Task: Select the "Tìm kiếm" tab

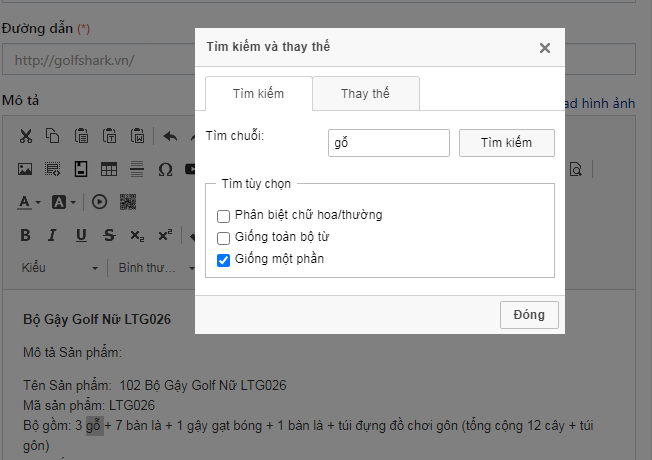Action: [x=258, y=94]
